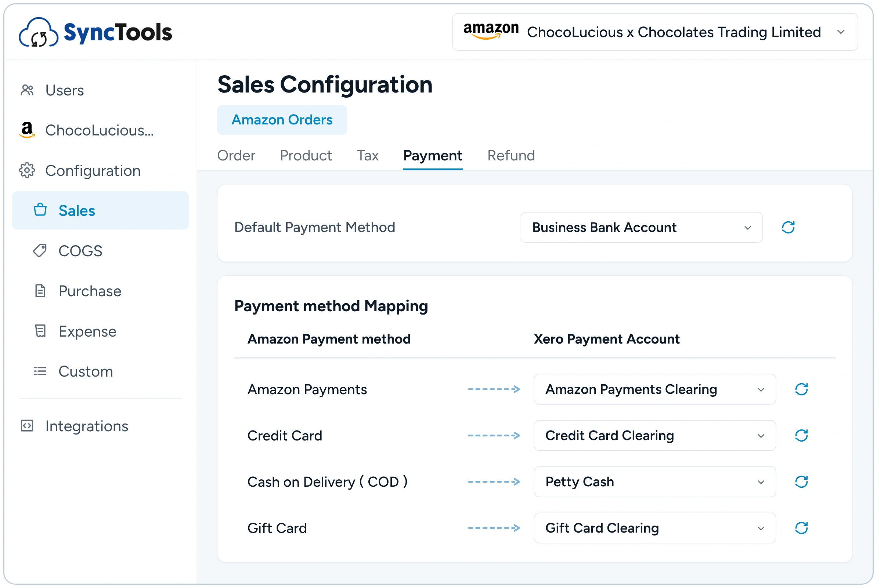
Task: Open the Business Bank Account dropdown
Action: (x=642, y=228)
